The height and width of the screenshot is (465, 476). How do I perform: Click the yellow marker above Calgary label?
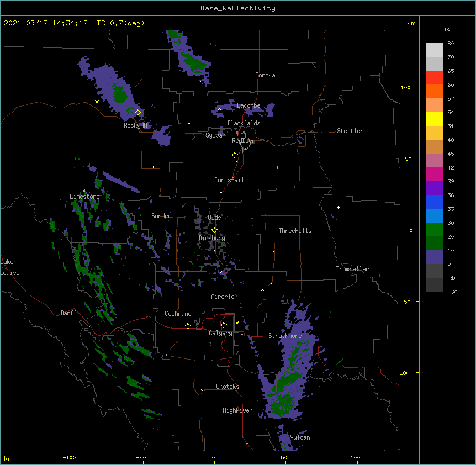224,325
